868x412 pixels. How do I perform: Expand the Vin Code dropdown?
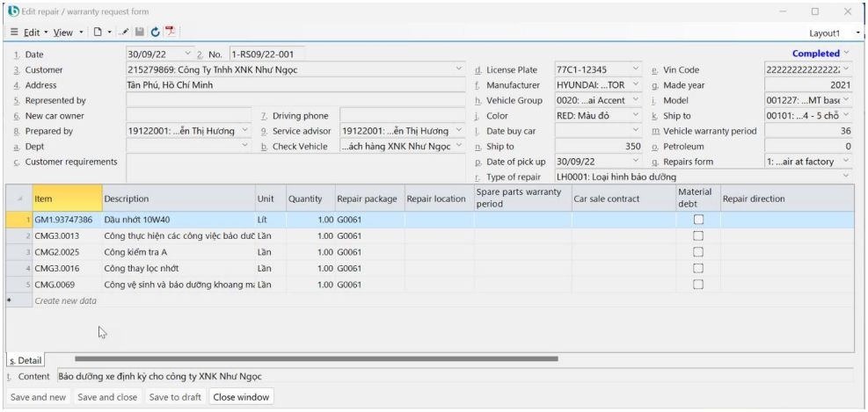click(846, 69)
